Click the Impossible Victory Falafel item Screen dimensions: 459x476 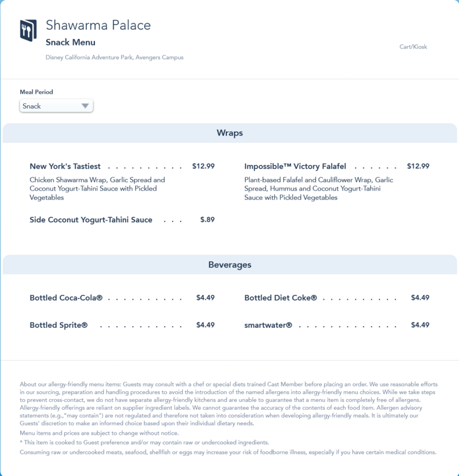[x=295, y=167]
